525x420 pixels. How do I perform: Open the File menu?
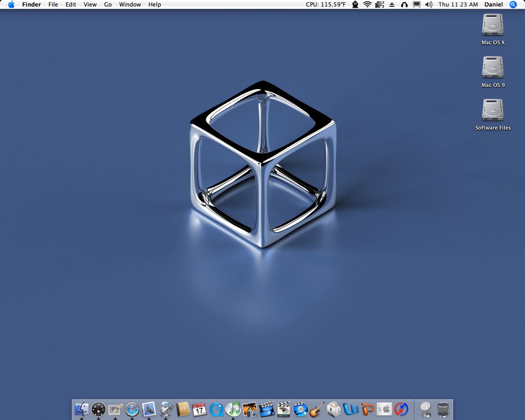(x=53, y=5)
